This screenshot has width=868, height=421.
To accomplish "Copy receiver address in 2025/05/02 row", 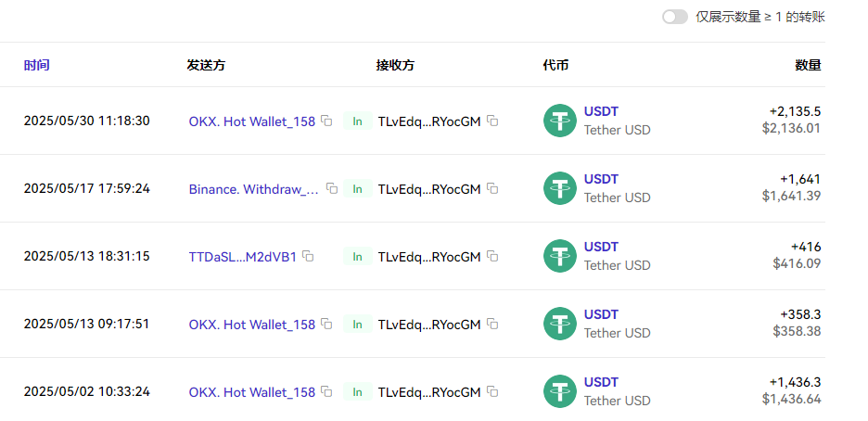I will (493, 391).
